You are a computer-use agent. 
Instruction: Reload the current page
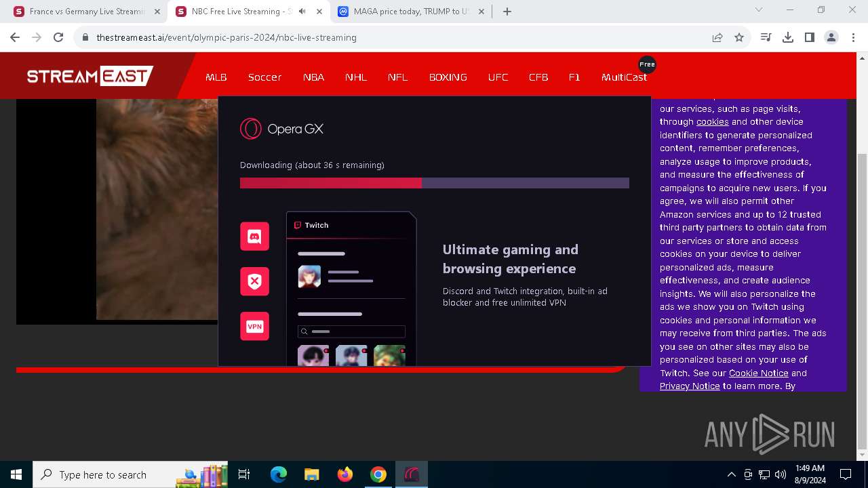pyautogui.click(x=58, y=37)
